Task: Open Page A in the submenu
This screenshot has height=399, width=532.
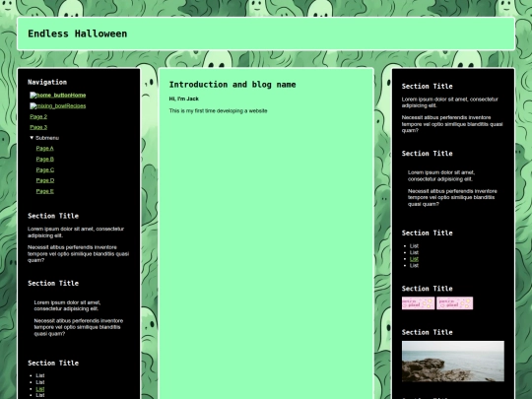Action: [44, 148]
